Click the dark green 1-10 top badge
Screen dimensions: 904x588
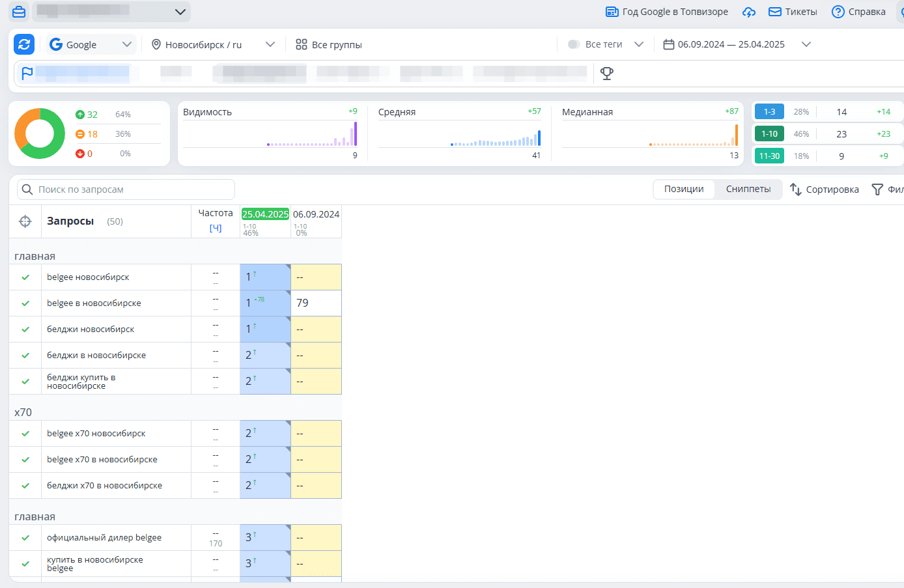coord(769,134)
